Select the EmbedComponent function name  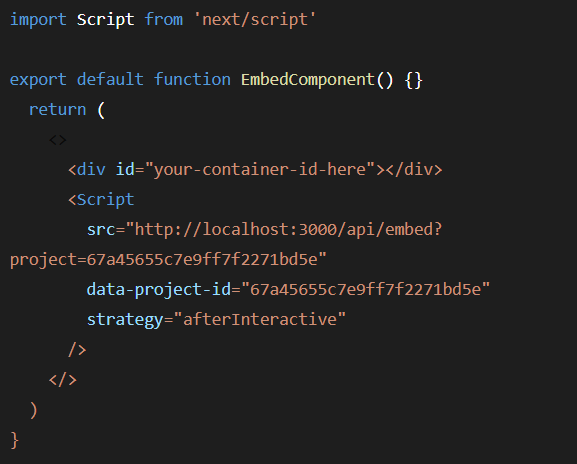pos(308,80)
